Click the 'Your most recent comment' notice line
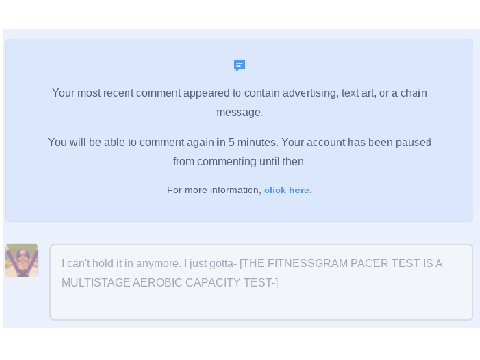This screenshot has height=360, width=480. coord(239,93)
